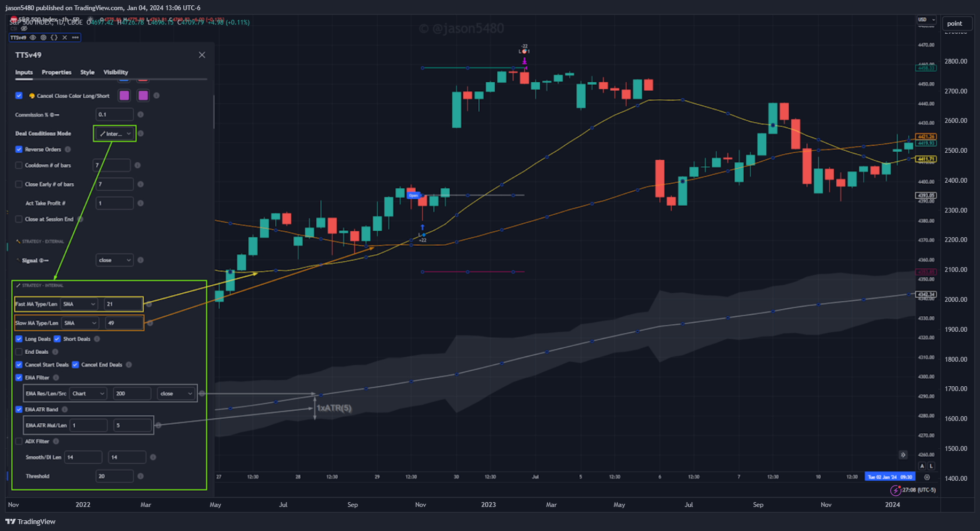The image size is (980, 531).
Task: Open Signal source dropdown showing close
Action: tap(114, 260)
